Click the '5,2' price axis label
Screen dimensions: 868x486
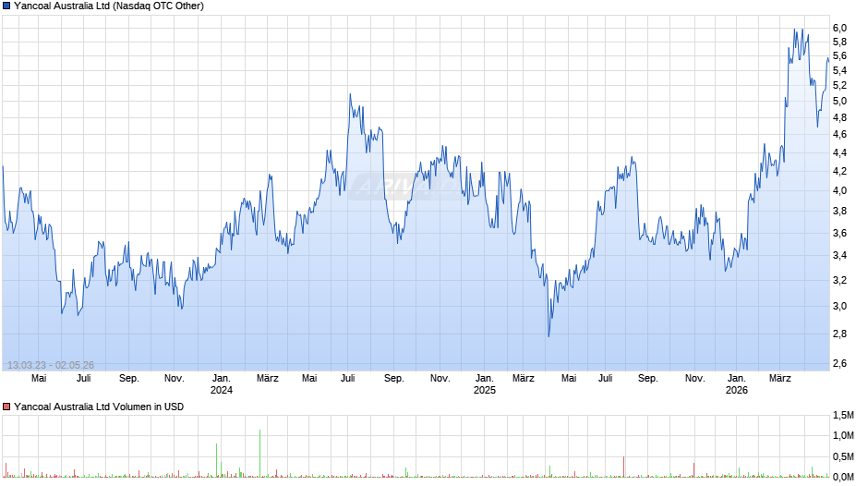pos(839,85)
